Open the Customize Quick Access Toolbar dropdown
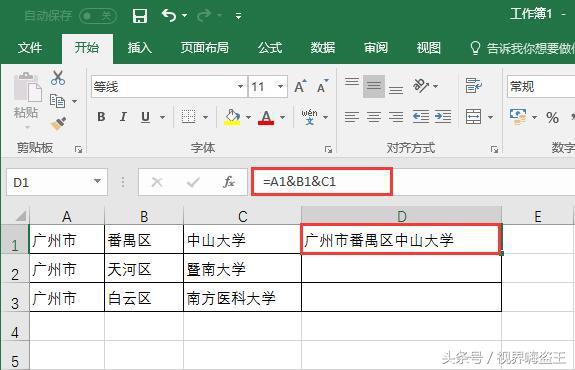Screen dimensions: 575x370 click(238, 16)
